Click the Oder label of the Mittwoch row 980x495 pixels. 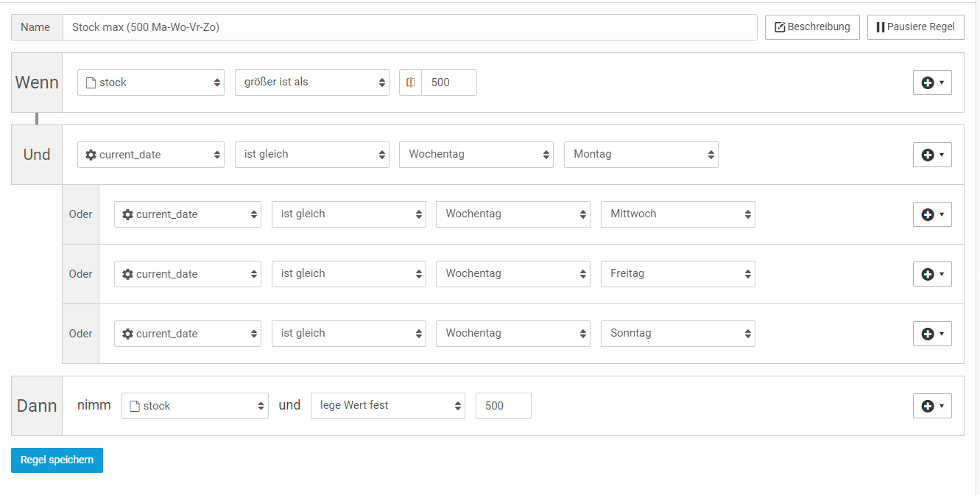click(81, 214)
